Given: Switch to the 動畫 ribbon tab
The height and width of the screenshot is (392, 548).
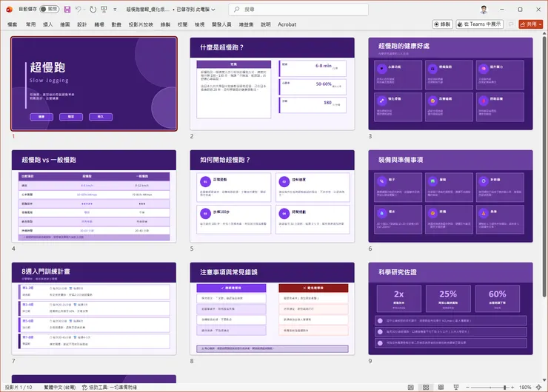Looking at the screenshot, I should (x=116, y=24).
